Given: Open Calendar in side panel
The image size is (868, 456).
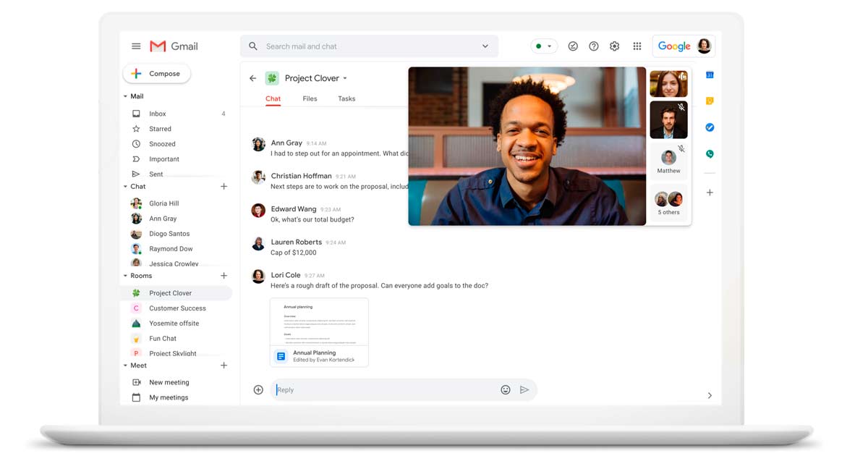Looking at the screenshot, I should tap(710, 75).
